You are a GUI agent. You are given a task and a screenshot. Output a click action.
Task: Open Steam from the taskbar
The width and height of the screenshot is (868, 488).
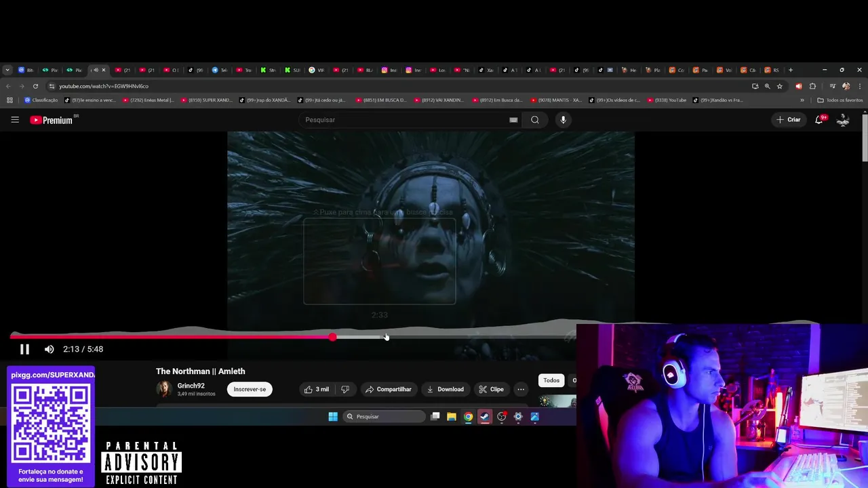(485, 417)
